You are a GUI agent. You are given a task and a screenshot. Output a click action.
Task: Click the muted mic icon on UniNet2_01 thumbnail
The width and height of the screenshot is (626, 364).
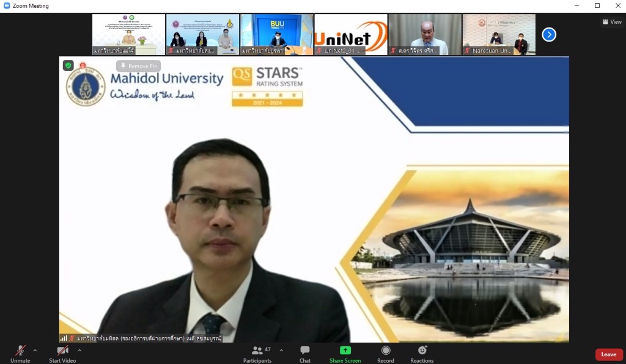319,51
